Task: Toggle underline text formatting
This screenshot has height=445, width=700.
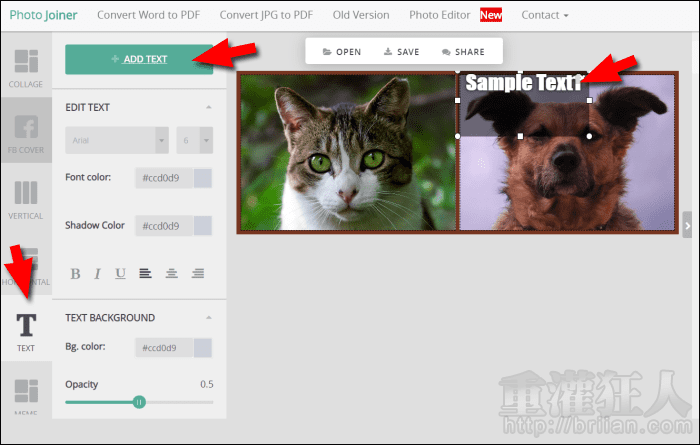Action: coord(121,273)
